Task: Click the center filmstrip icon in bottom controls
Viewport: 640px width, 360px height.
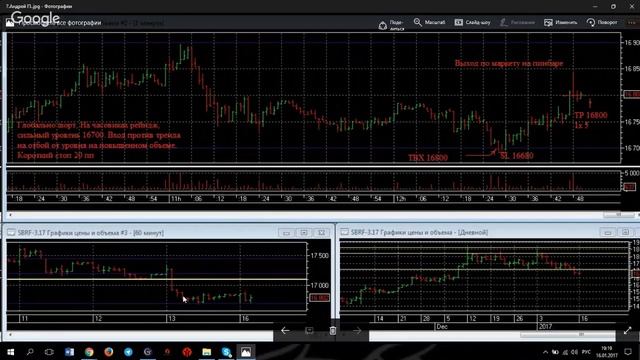Action: 309,331
